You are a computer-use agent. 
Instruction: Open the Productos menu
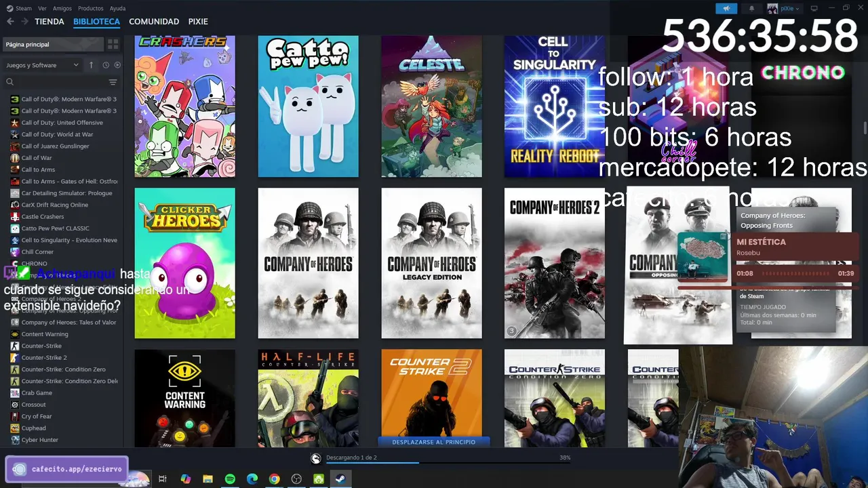click(91, 8)
